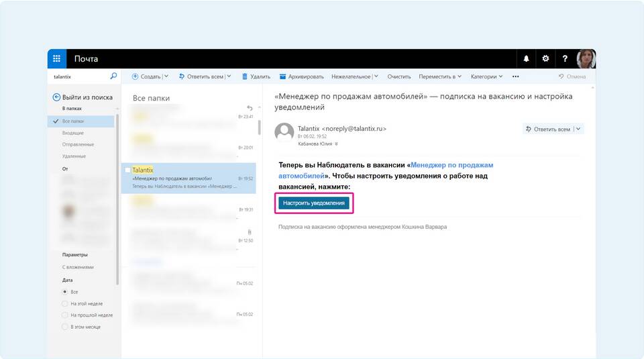Click Очистить in the toolbar
Viewport: 644px width, 359px height.
coord(398,76)
